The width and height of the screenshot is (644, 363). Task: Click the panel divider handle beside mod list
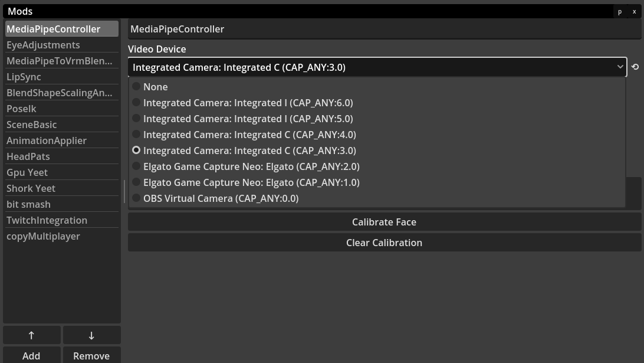pos(124,192)
